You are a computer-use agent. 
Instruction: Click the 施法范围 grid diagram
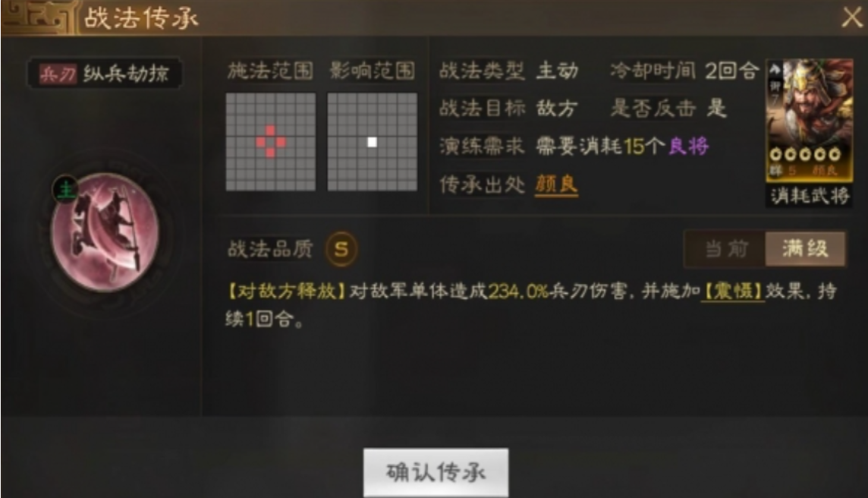pyautogui.click(x=271, y=142)
